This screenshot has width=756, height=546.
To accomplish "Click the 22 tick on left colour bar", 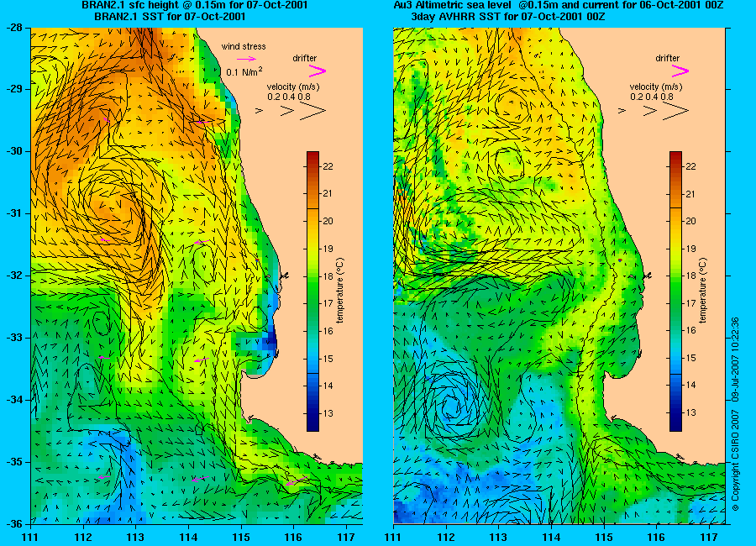I will (x=328, y=166).
